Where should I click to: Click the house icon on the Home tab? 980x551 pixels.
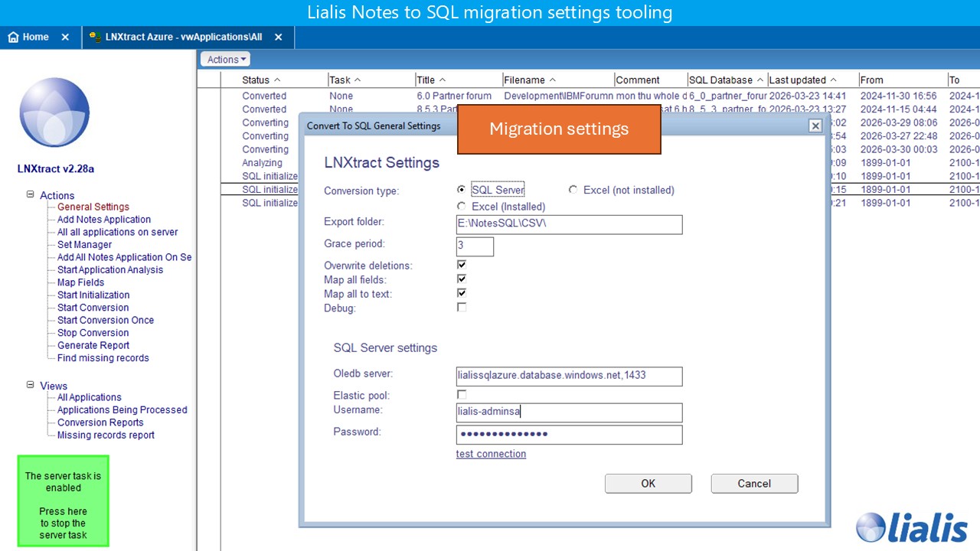(12, 36)
